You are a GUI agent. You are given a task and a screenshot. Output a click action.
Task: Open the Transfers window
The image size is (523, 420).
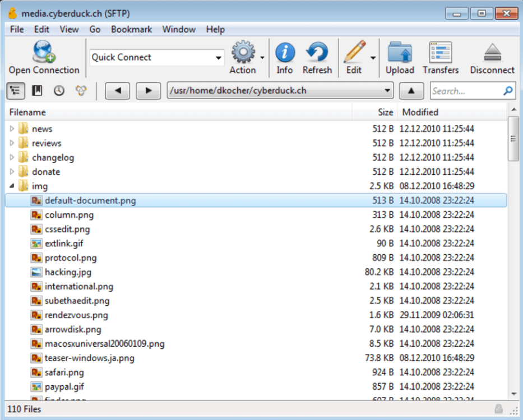[441, 53]
